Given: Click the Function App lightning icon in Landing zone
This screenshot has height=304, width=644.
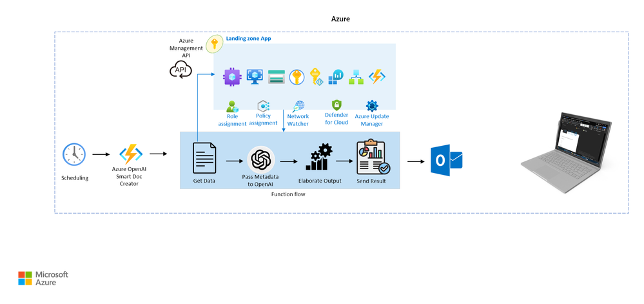Looking at the screenshot, I should pyautogui.click(x=376, y=77).
